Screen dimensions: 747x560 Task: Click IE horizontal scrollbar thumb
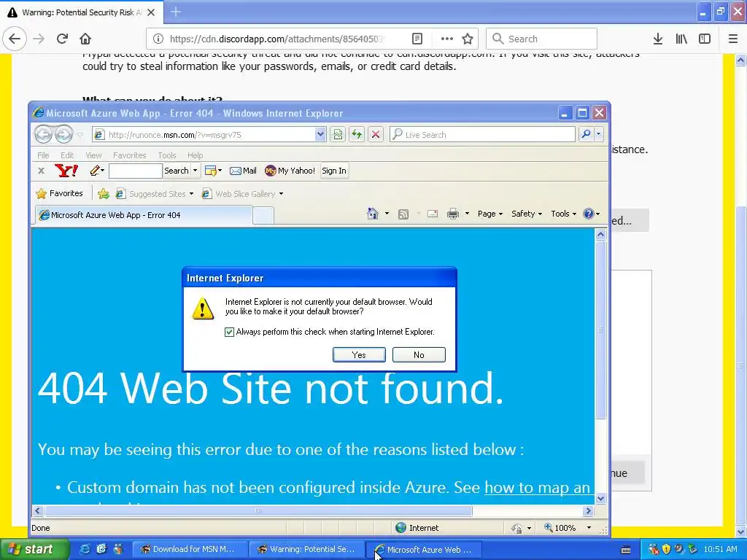tap(258, 511)
